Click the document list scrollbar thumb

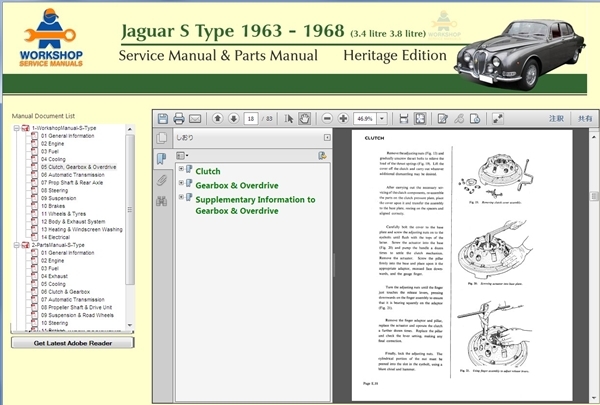pyautogui.click(x=130, y=210)
